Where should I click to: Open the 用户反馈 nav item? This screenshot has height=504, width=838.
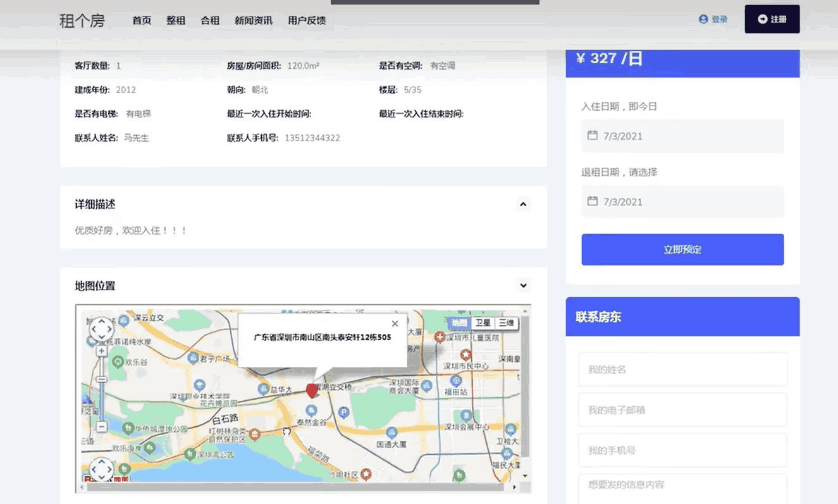(307, 20)
